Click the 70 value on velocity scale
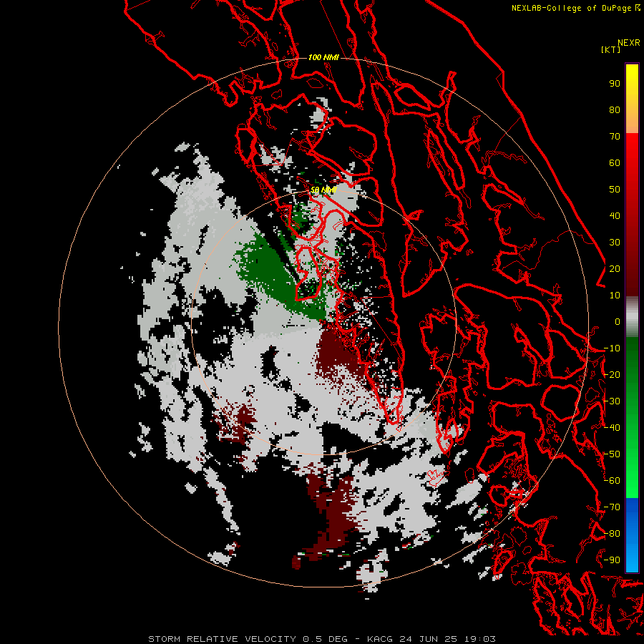The width and height of the screenshot is (644, 644). click(x=615, y=137)
